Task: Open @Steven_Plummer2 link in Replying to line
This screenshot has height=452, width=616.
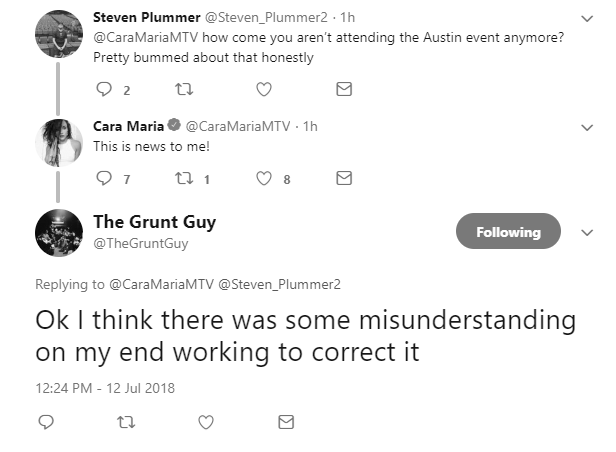Action: pyautogui.click(x=279, y=284)
